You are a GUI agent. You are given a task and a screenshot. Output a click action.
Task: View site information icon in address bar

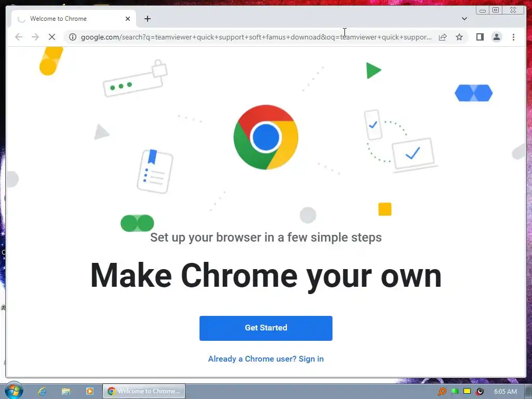[73, 37]
